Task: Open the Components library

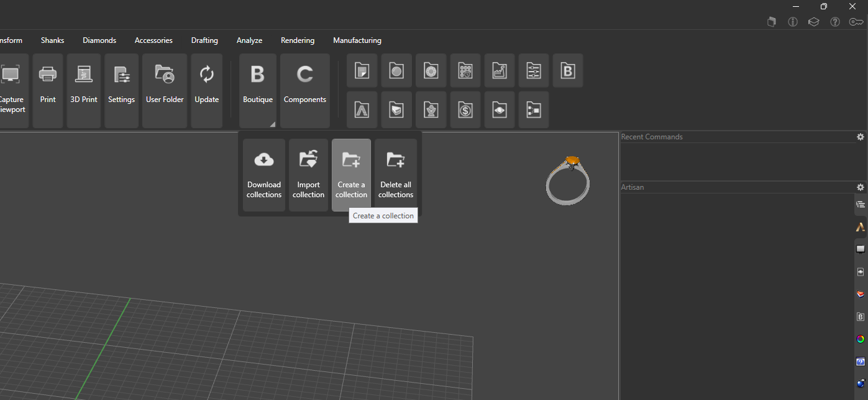Action: 305,90
